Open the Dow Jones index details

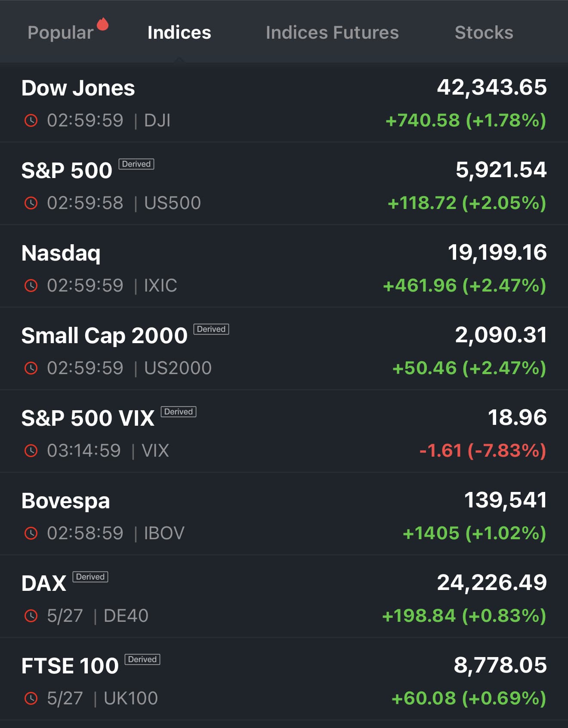(78, 88)
